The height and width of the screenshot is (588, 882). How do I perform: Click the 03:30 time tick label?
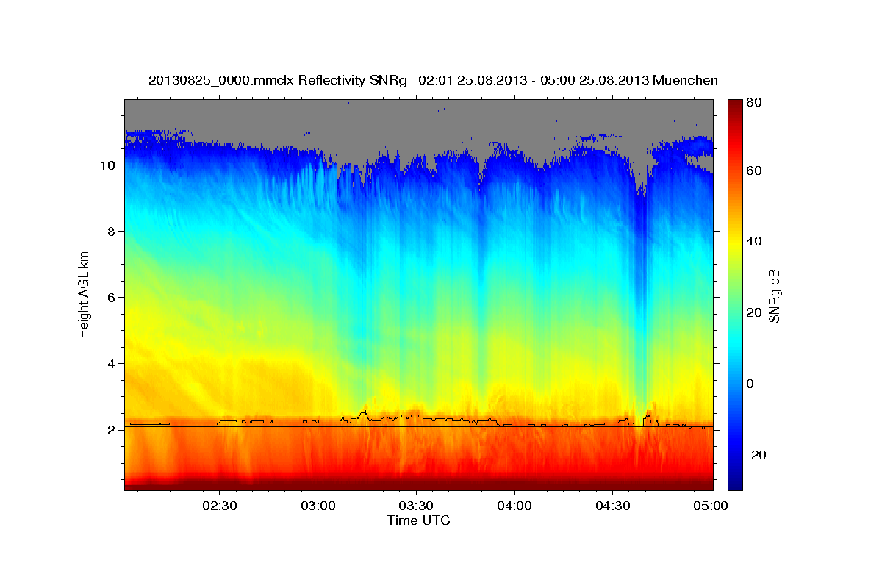416,506
